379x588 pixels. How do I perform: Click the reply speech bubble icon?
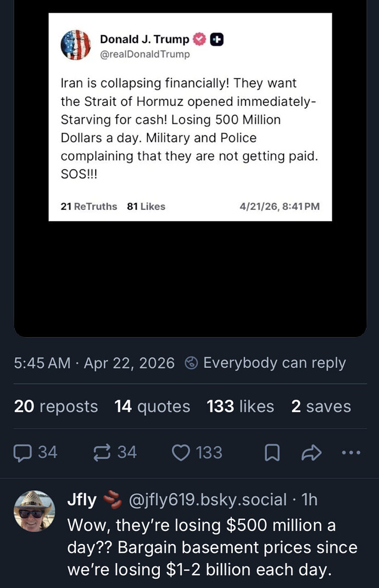[x=22, y=452]
